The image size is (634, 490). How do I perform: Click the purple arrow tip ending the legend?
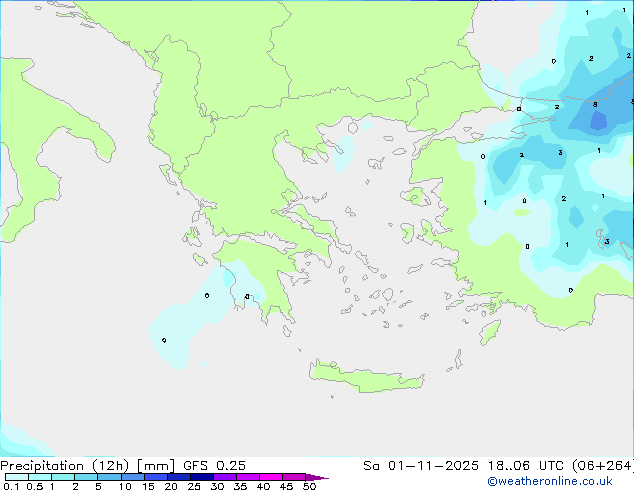point(317,477)
